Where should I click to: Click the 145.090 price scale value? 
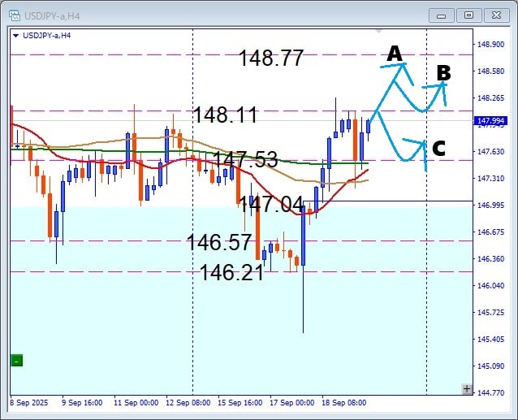(491, 366)
